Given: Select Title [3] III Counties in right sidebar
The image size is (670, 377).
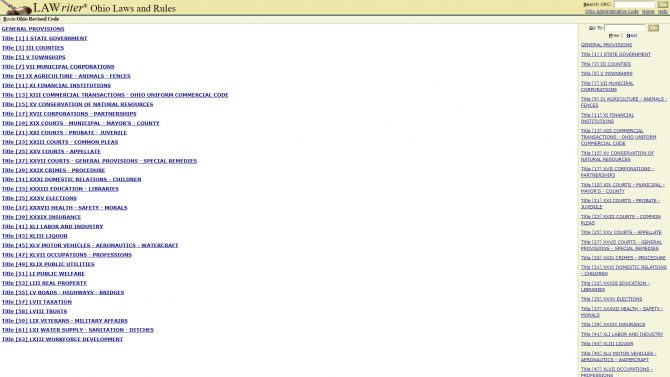Looking at the screenshot, I should click(606, 64).
